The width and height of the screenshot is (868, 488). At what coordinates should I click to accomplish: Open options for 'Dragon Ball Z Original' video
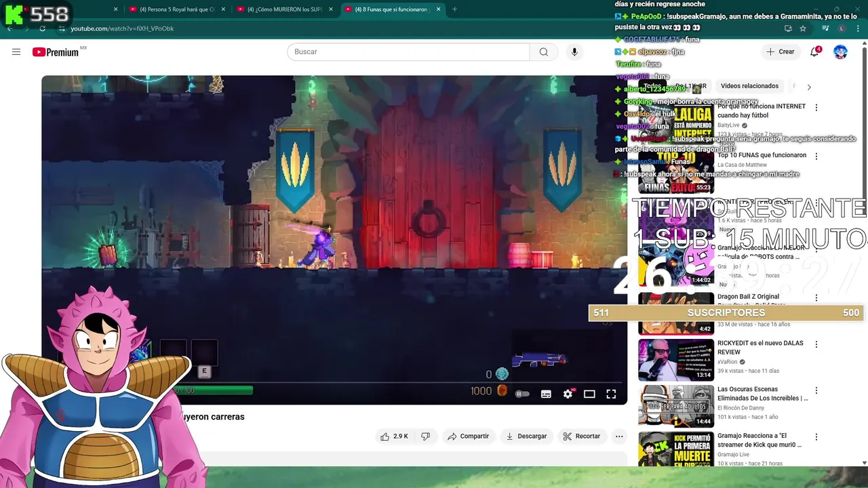tap(816, 298)
